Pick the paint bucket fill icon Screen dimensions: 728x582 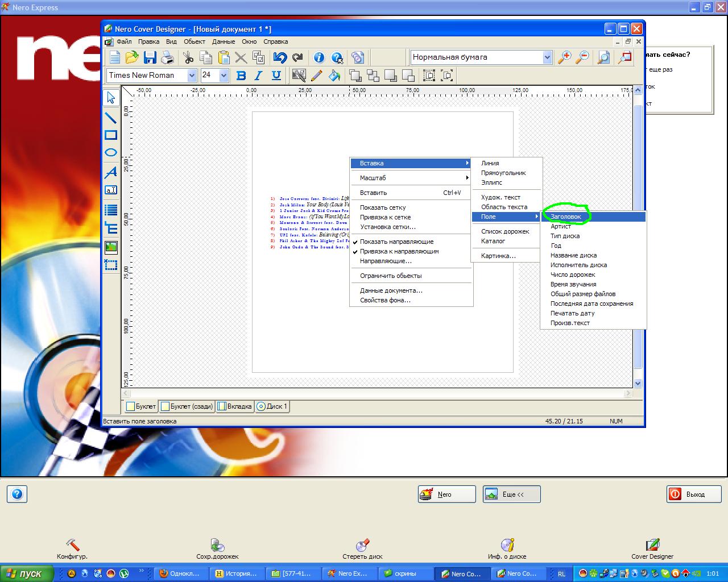(x=334, y=75)
